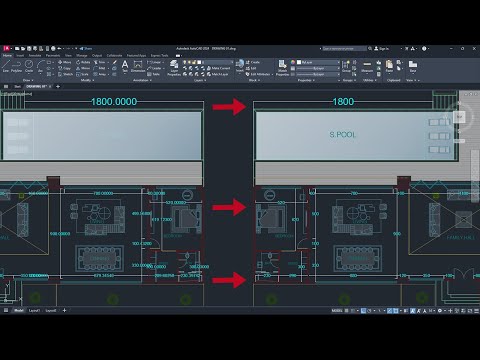
Task: Toggle lineweight display in status bar
Action: pyautogui.click(x=406, y=311)
